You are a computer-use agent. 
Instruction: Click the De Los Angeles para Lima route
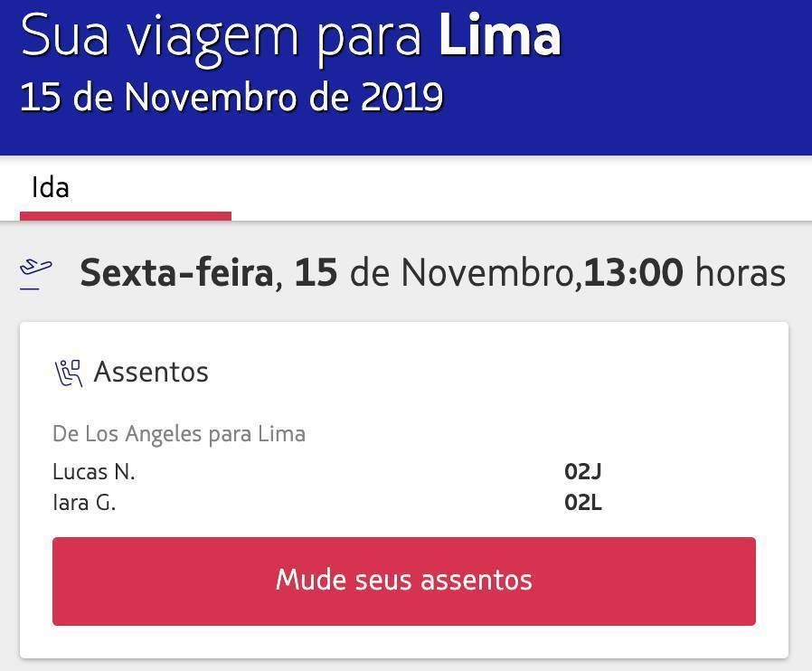click(x=179, y=434)
